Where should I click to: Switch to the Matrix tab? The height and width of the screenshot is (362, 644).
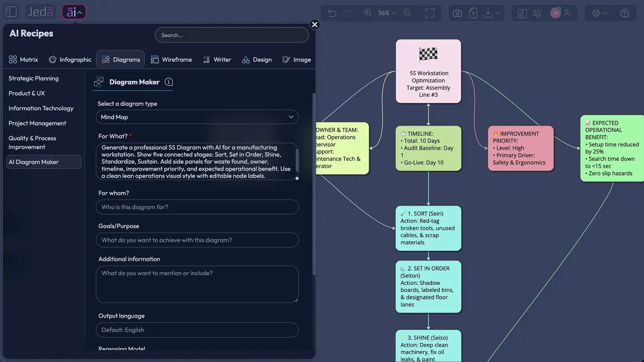(x=23, y=60)
